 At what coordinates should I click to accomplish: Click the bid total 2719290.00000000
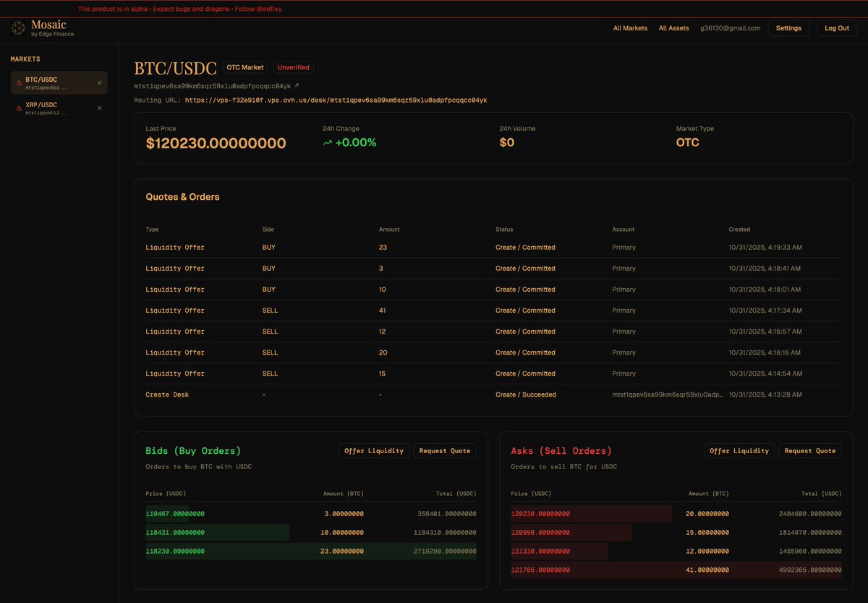click(x=445, y=551)
